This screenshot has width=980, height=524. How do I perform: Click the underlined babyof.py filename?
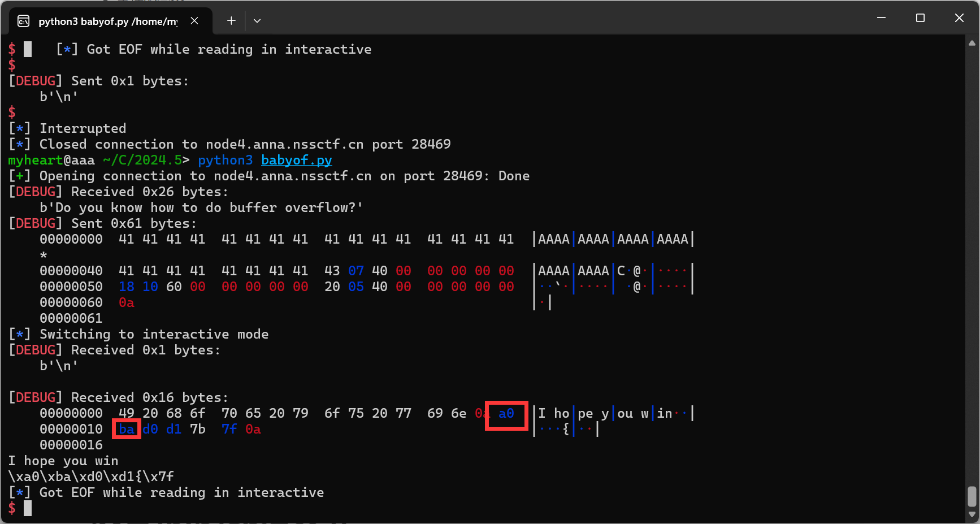297,160
